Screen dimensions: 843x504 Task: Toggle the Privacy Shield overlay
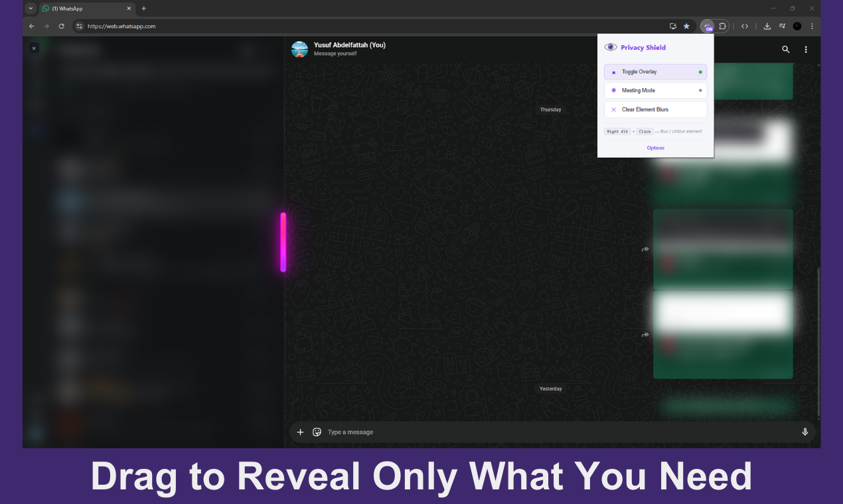pos(656,72)
